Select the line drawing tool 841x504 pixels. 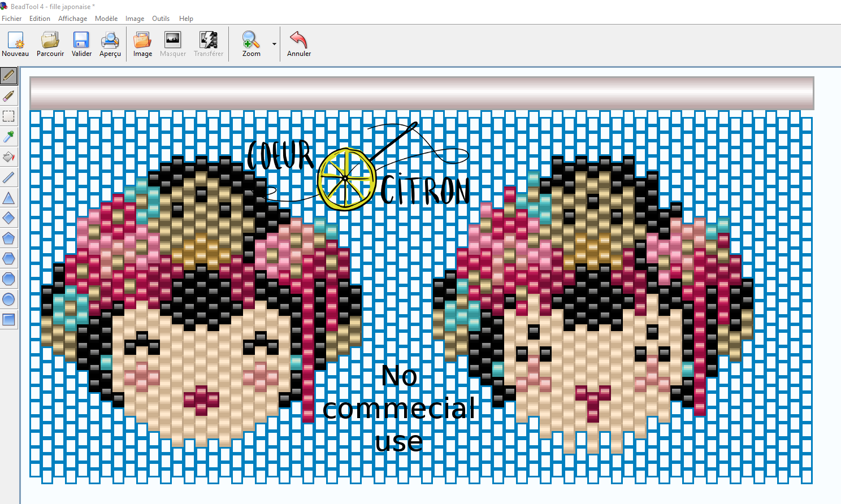(8, 177)
